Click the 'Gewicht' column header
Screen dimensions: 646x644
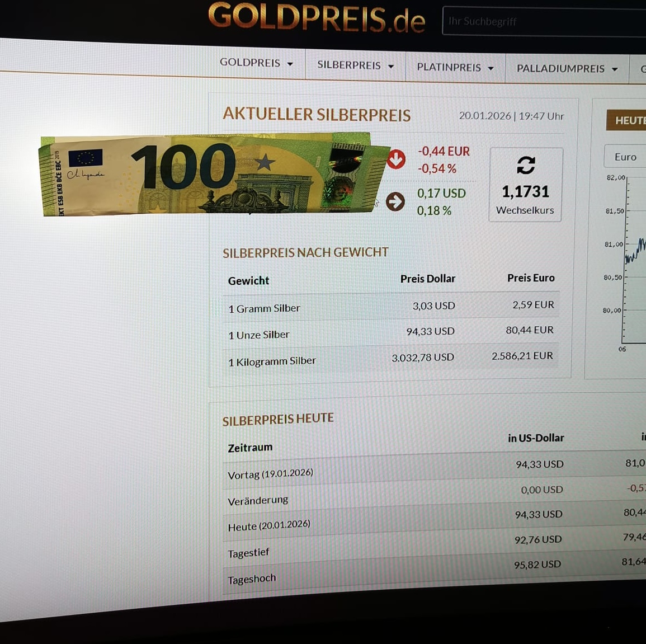(248, 280)
